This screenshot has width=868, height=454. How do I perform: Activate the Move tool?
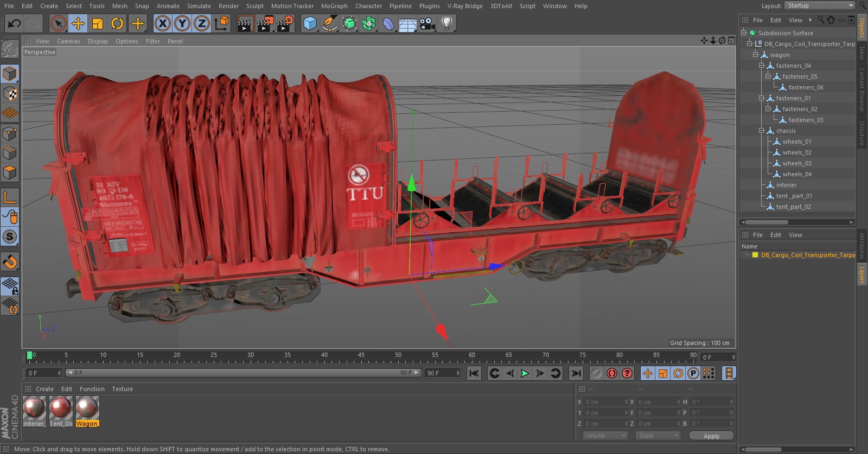[x=78, y=23]
